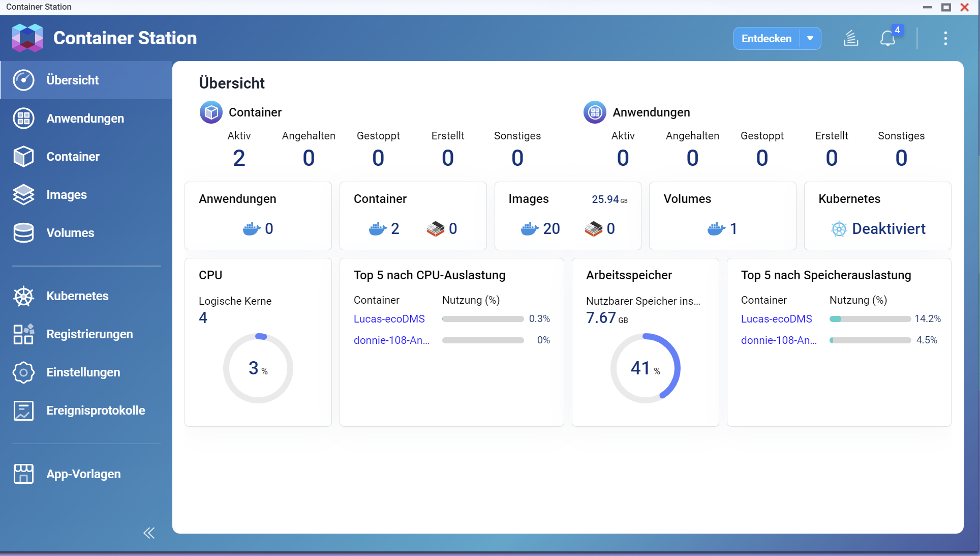The width and height of the screenshot is (980, 556).
Task: Go to Ereignisprotokolle in the sidebar
Action: [x=96, y=411]
